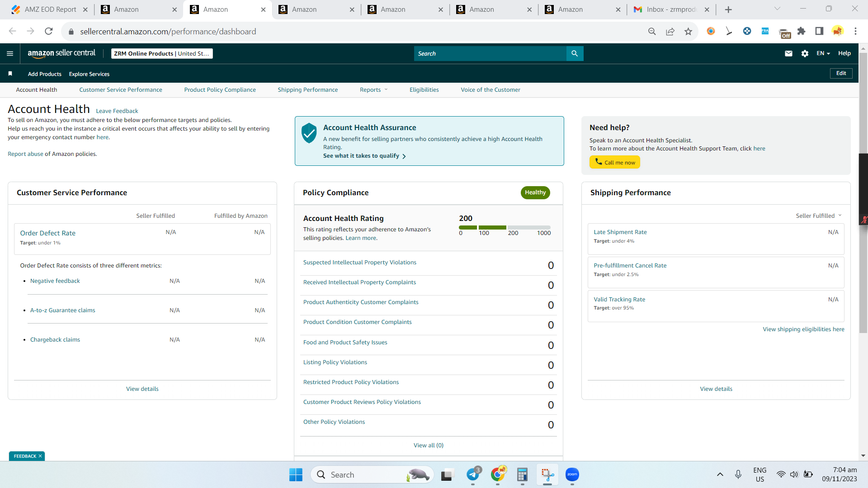Screen dimensions: 868x488
Task: Open the Report abuse link
Action: pos(25,154)
